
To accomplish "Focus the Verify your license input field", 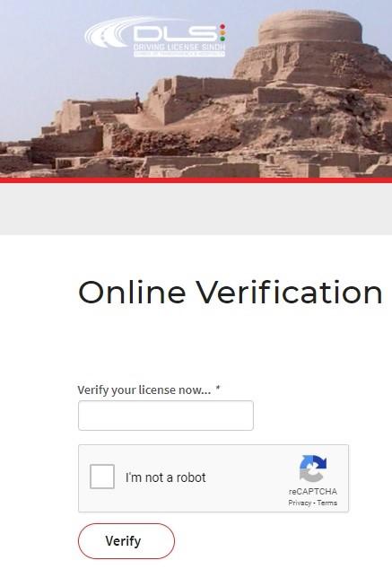I will coord(166,416).
